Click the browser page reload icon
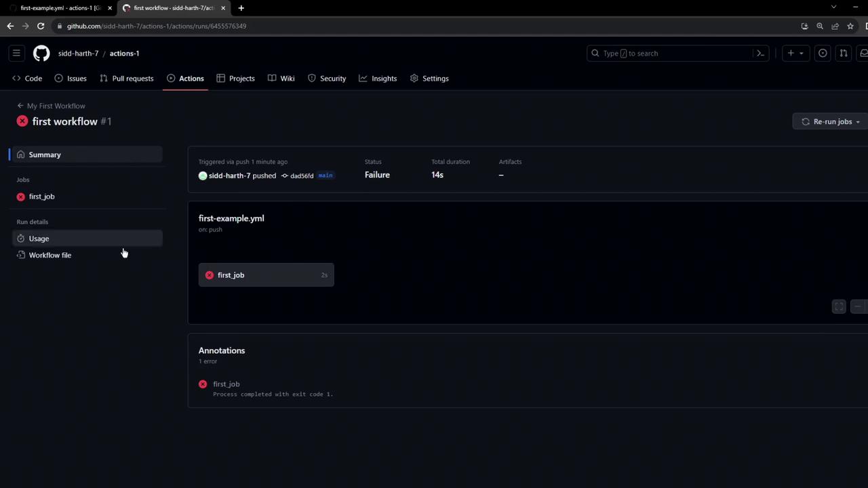 [x=41, y=26]
